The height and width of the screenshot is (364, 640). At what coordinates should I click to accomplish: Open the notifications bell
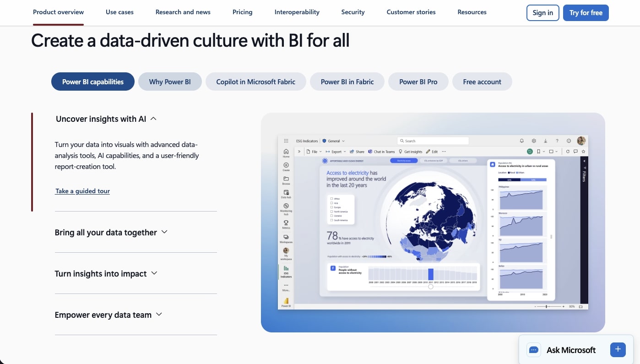coord(521,141)
